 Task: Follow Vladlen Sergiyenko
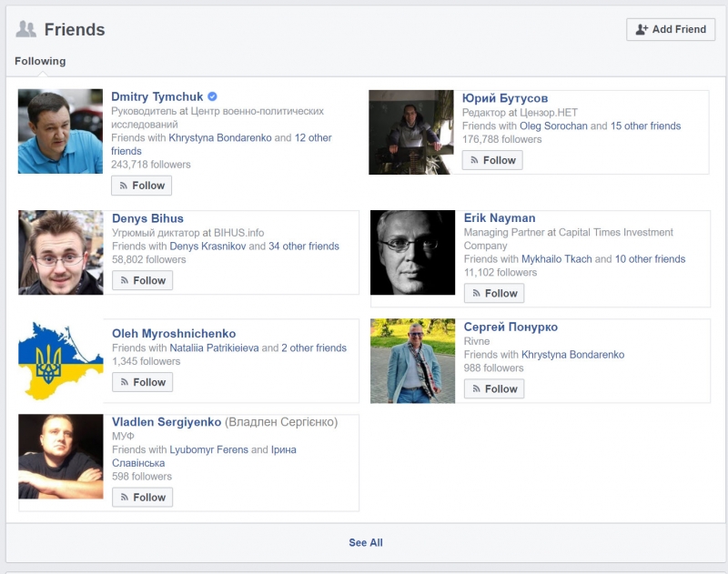[x=141, y=498]
